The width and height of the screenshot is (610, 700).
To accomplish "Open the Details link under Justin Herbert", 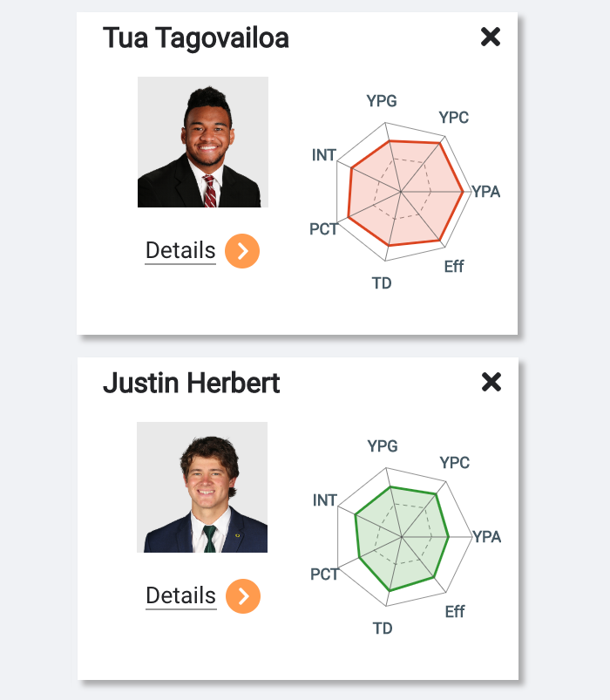I will pos(180,595).
